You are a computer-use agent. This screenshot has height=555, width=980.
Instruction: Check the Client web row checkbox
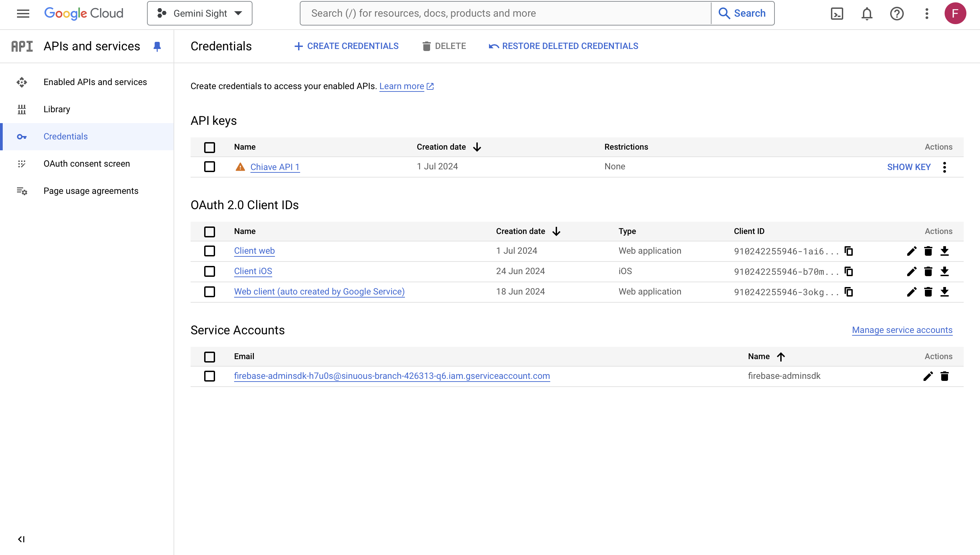click(209, 251)
